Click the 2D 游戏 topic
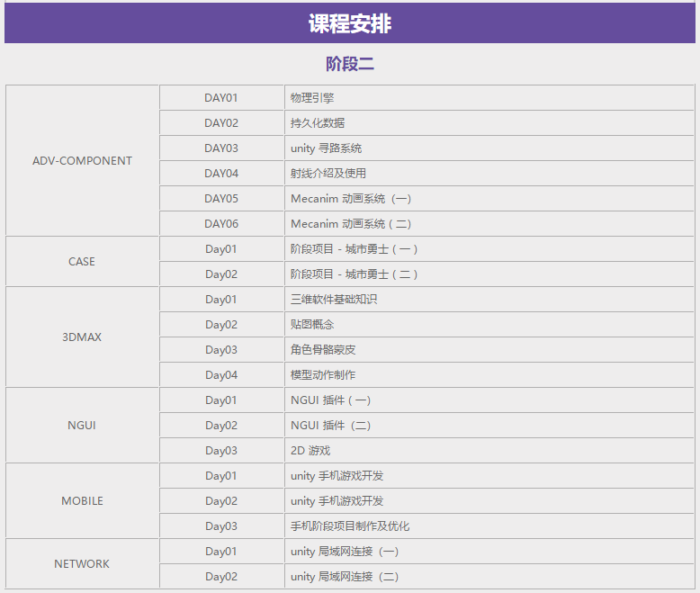The image size is (700, 593). click(310, 451)
